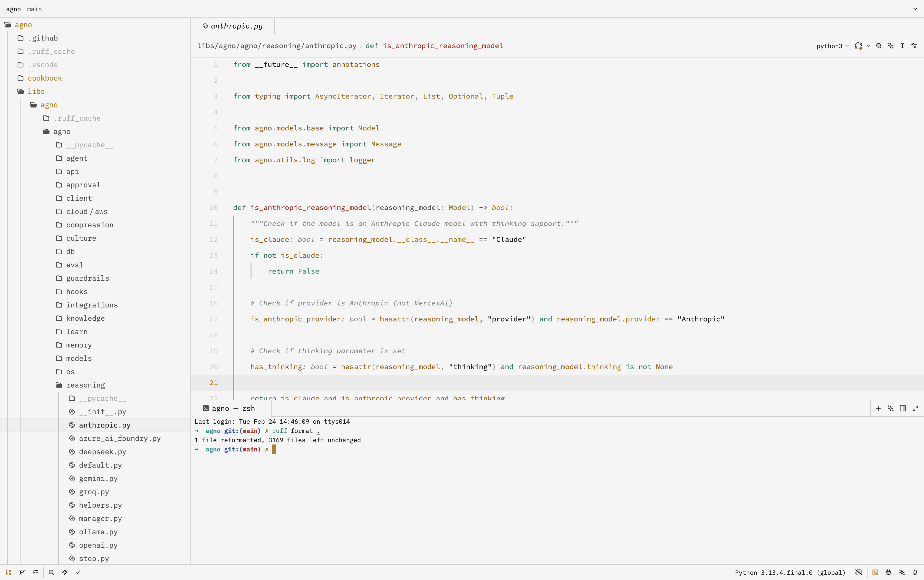Viewport: 924px width, 580px height.
Task: Expand dropdown beside language server icon
Action: [x=868, y=46]
